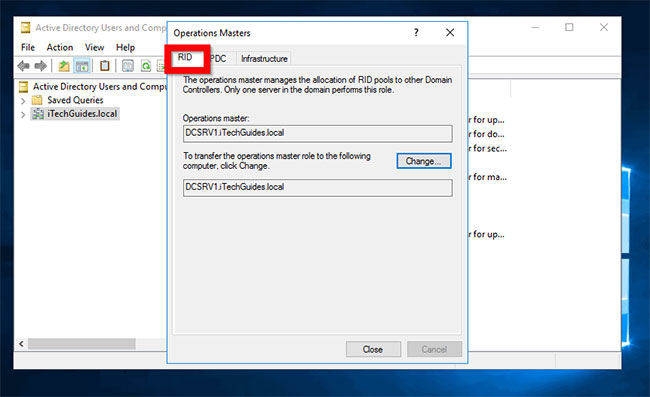Click the question mark help icon in dialog

click(x=416, y=33)
